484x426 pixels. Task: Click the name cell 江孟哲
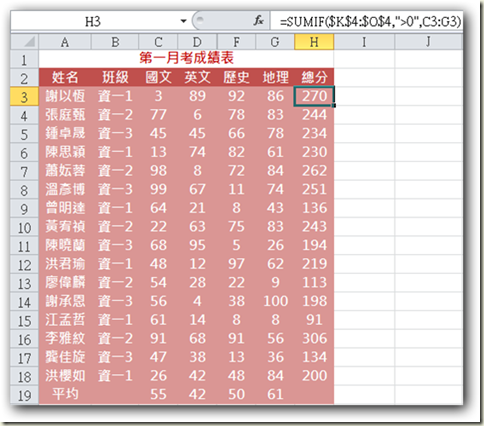(65, 320)
